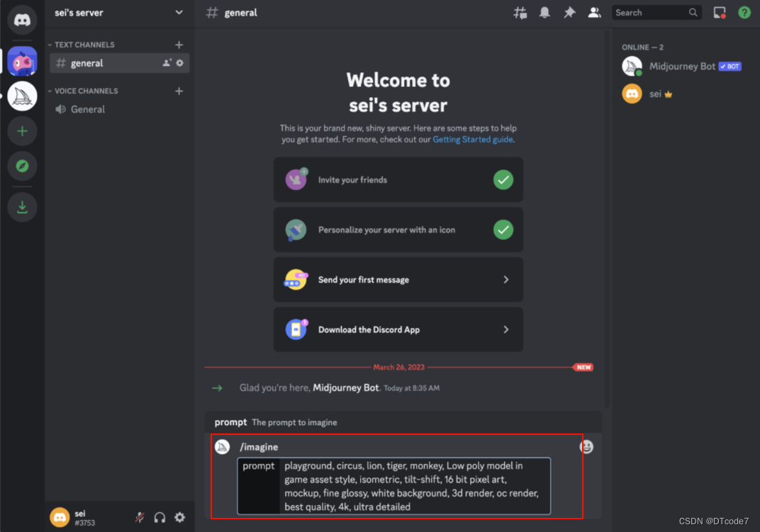Click Midjourney avatar beside /imagine command

coord(223,447)
